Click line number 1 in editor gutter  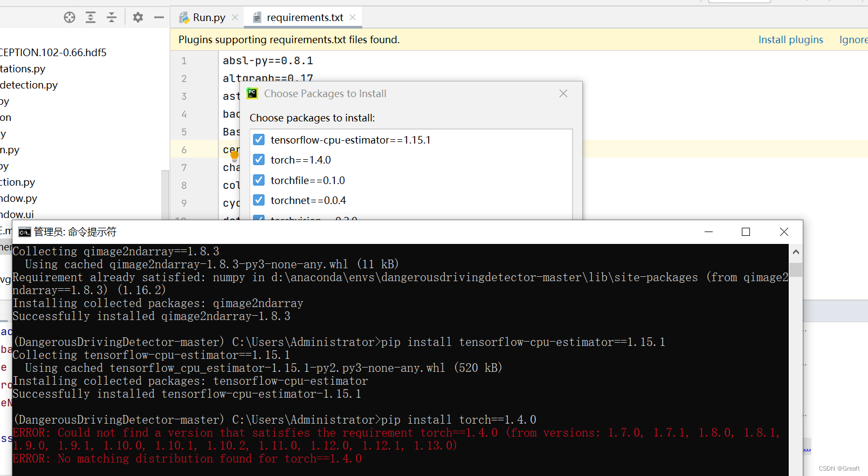184,60
